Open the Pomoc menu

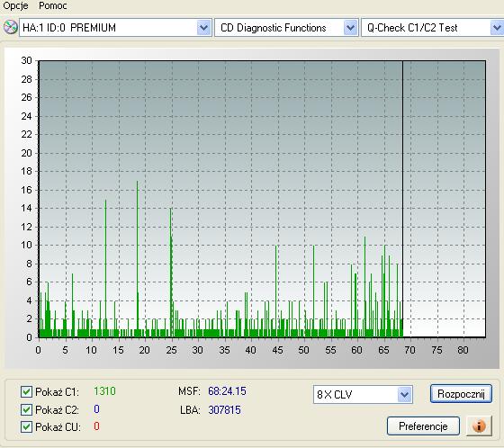point(53,5)
